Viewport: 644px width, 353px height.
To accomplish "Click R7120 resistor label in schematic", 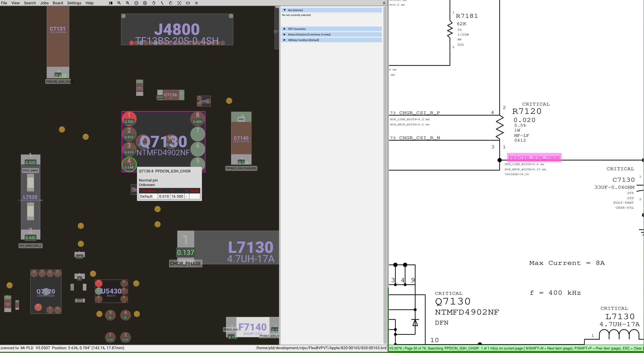I will point(527,111).
